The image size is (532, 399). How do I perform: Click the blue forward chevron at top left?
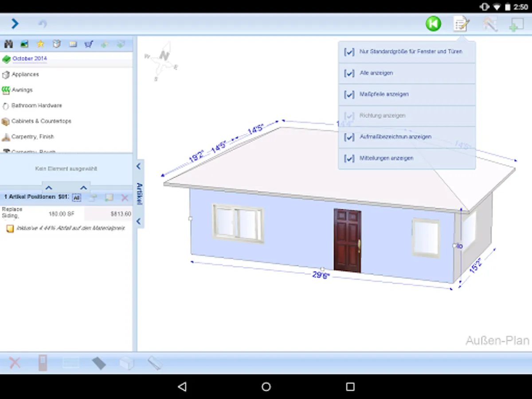point(15,23)
